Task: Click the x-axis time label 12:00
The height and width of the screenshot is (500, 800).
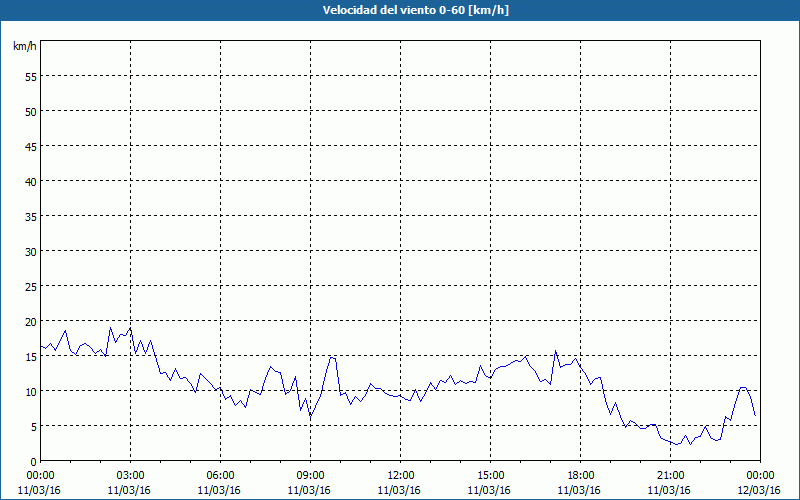Action: tap(401, 476)
